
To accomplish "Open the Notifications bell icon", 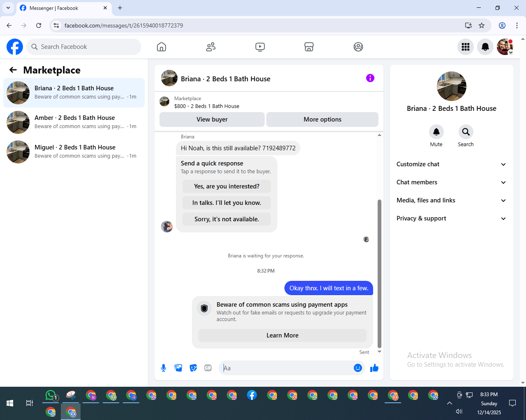I will click(485, 47).
